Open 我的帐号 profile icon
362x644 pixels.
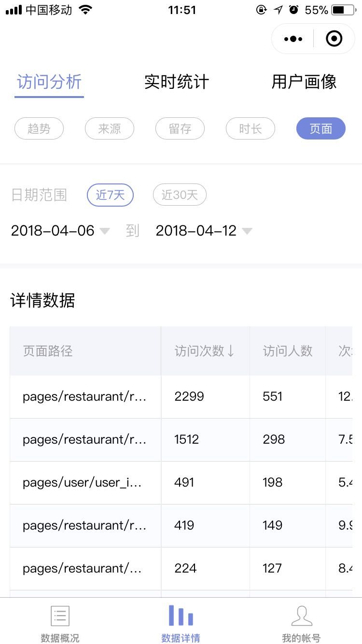[302, 616]
